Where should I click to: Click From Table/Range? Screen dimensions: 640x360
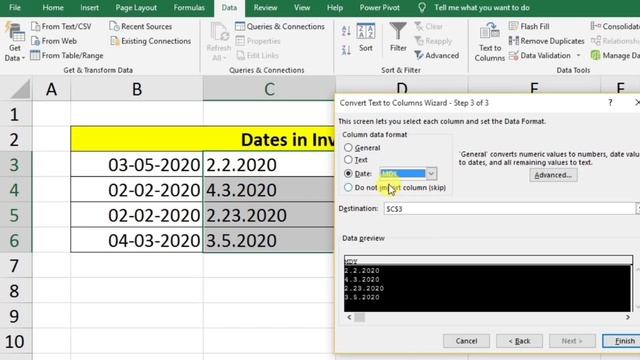click(67, 55)
